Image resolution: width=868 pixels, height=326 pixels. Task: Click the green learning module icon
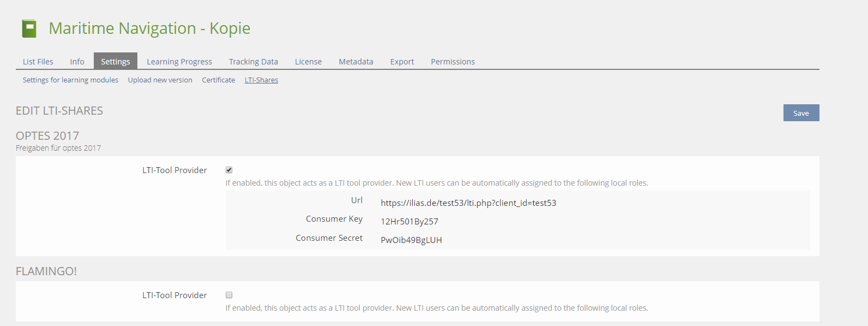pos(29,28)
